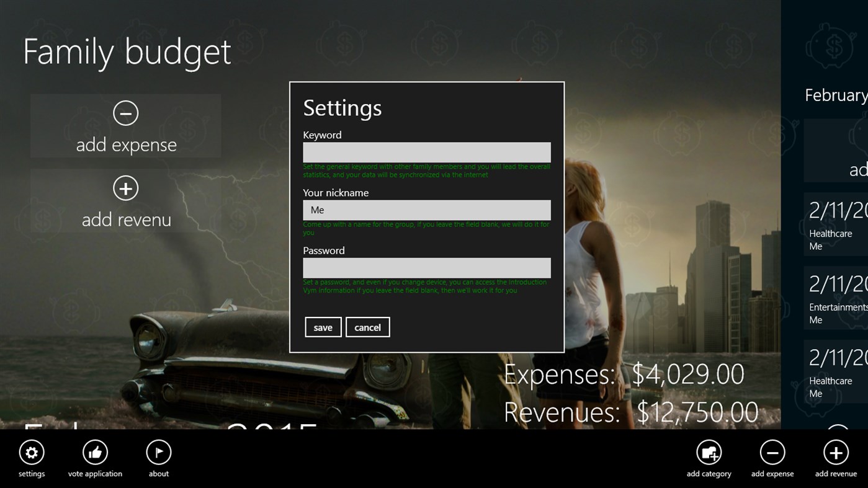Viewport: 868px width, 488px height.
Task: Select the add expense minus icon in app bar
Action: click(x=772, y=452)
